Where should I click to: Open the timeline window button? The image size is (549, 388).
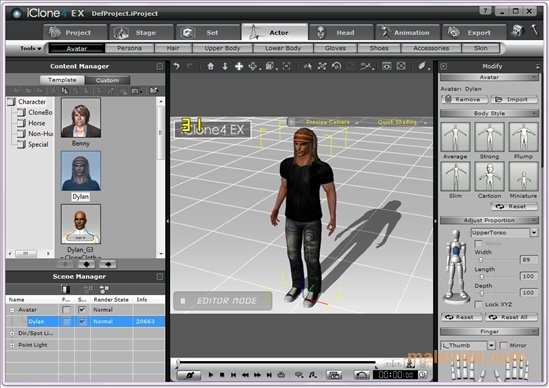pyautogui.click(x=334, y=375)
